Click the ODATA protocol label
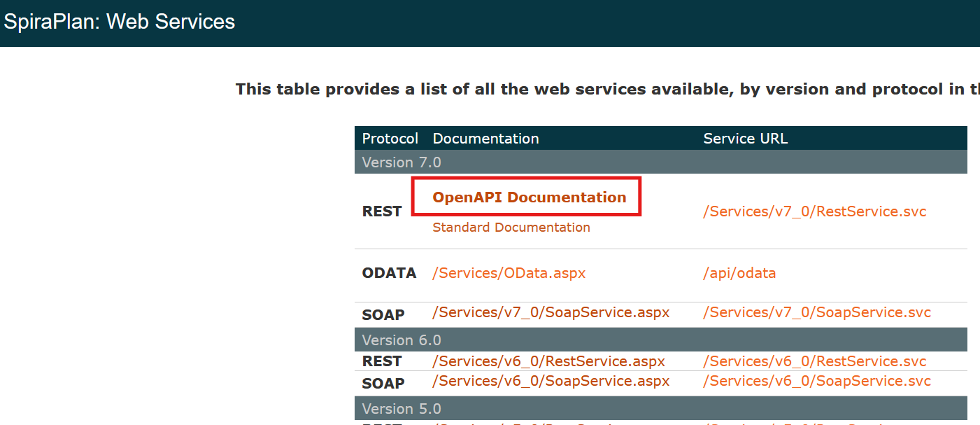 (x=389, y=273)
